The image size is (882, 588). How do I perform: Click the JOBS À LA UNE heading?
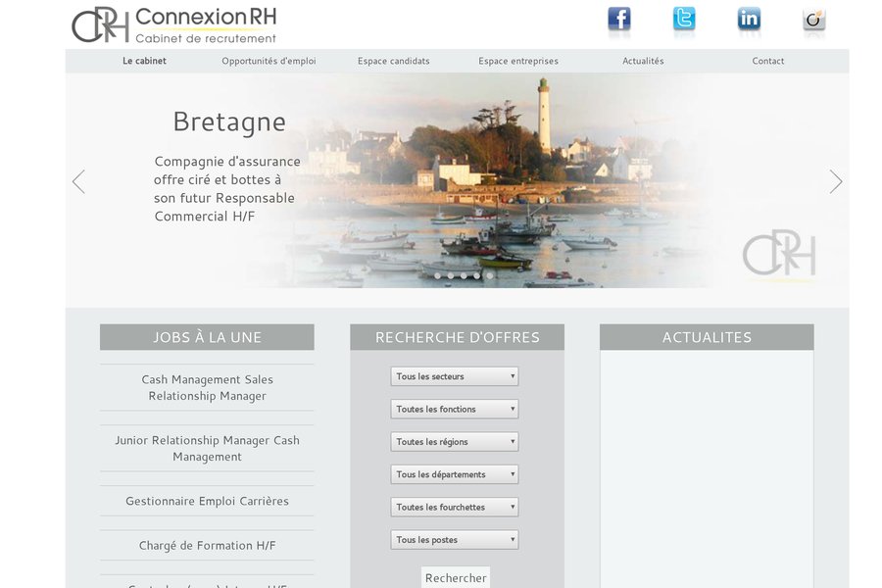click(207, 337)
